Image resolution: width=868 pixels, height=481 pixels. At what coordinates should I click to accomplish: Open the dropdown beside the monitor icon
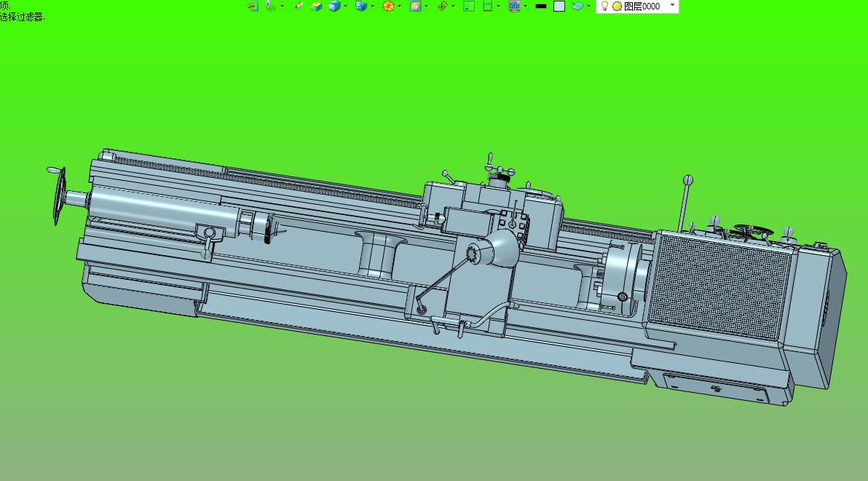pyautogui.click(x=525, y=6)
